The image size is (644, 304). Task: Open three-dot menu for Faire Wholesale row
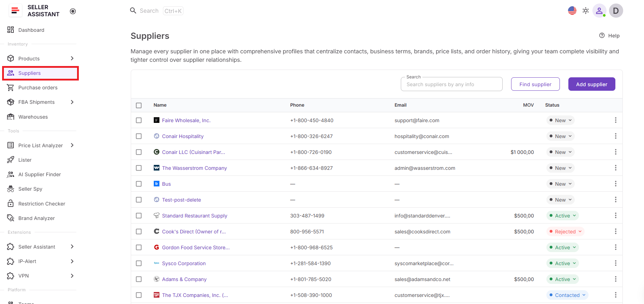(616, 120)
